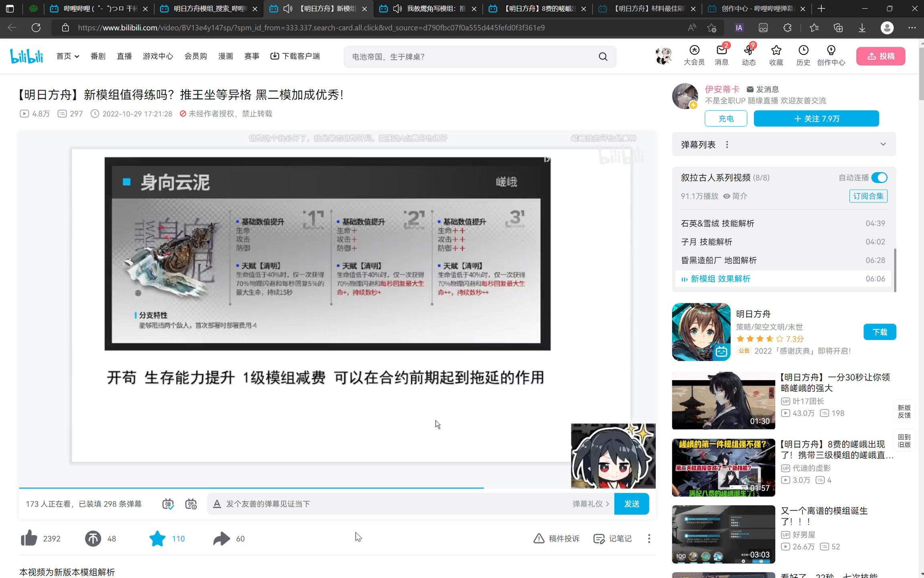Image resolution: width=924 pixels, height=578 pixels.
Task: Open browser extensions puzzle icon
Action: coord(787,28)
